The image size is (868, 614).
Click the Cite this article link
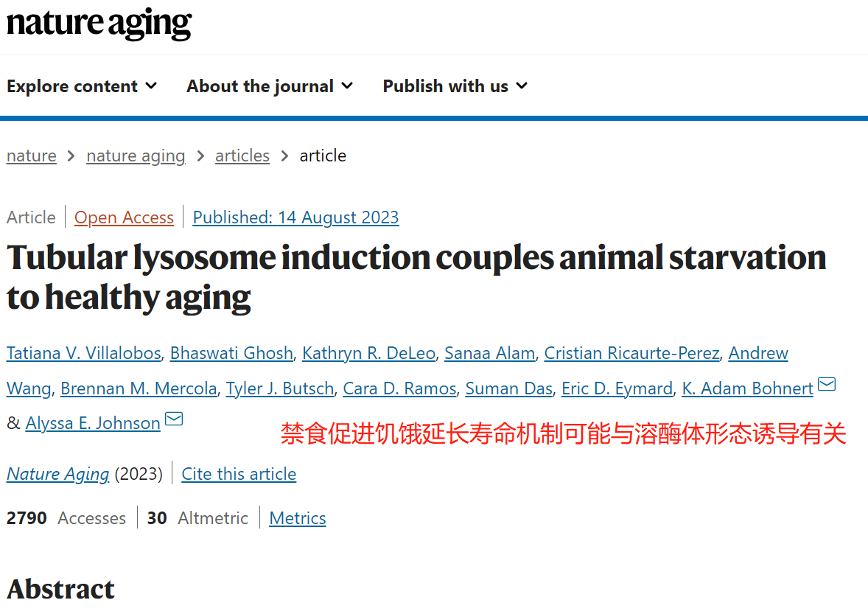pyautogui.click(x=239, y=474)
